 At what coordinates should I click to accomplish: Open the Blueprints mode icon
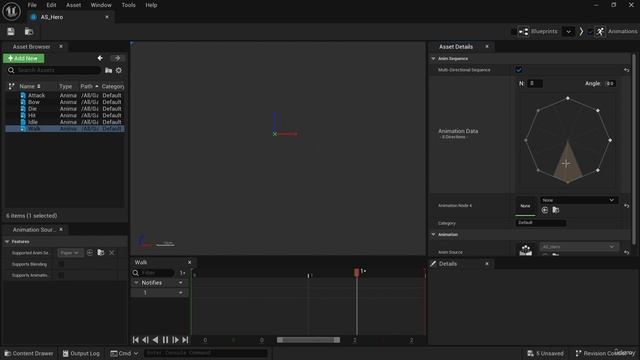coord(523,31)
